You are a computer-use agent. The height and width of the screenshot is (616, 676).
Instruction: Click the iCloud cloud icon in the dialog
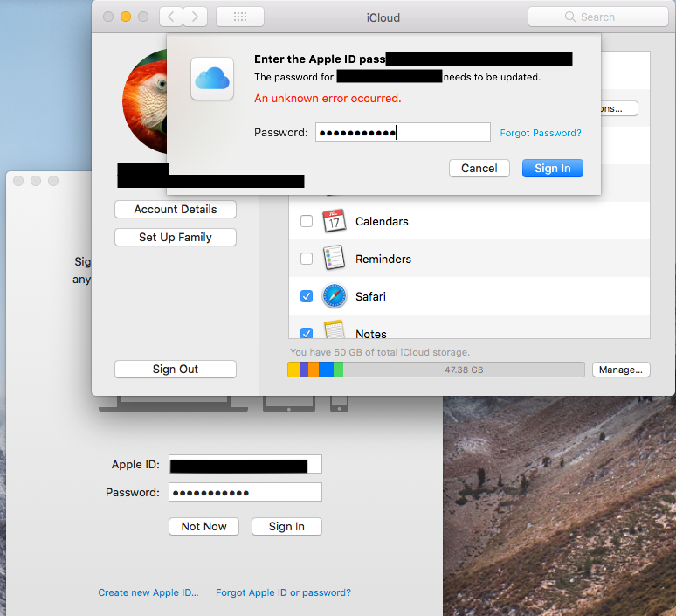pyautogui.click(x=212, y=79)
